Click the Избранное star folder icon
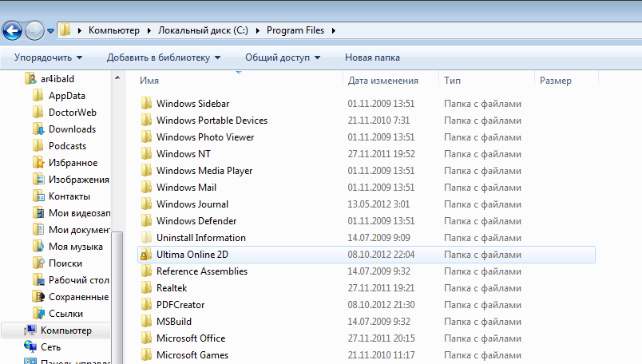642x364 pixels. tap(38, 162)
